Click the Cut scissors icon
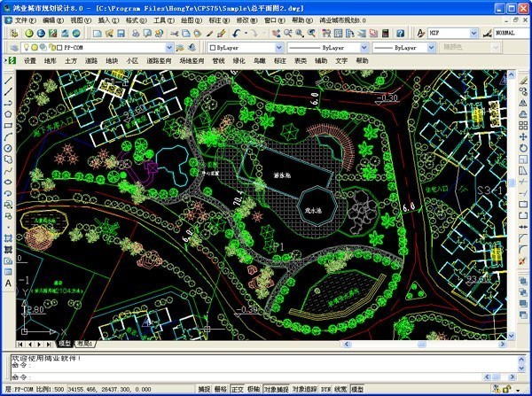Screen dimensions: 532x396 tap(175, 34)
